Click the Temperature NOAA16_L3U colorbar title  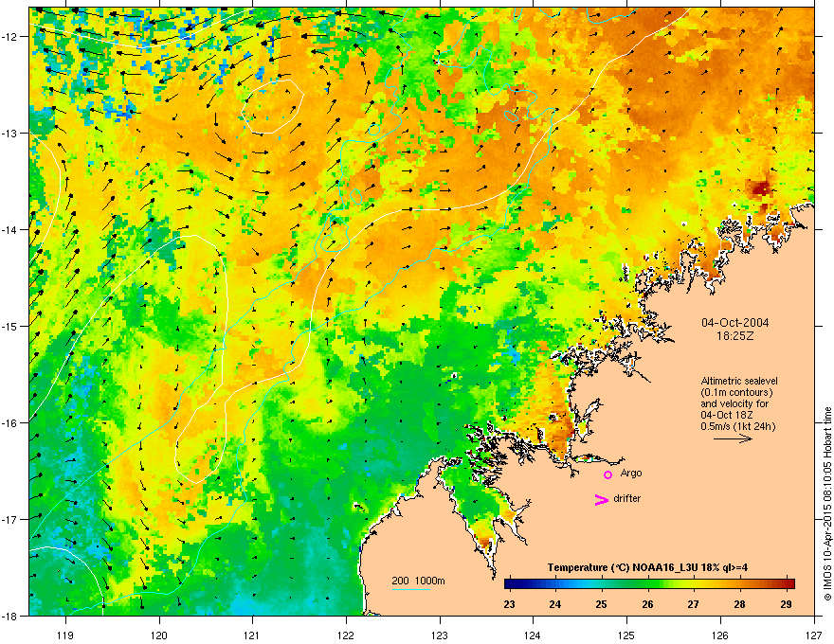pyautogui.click(x=647, y=567)
